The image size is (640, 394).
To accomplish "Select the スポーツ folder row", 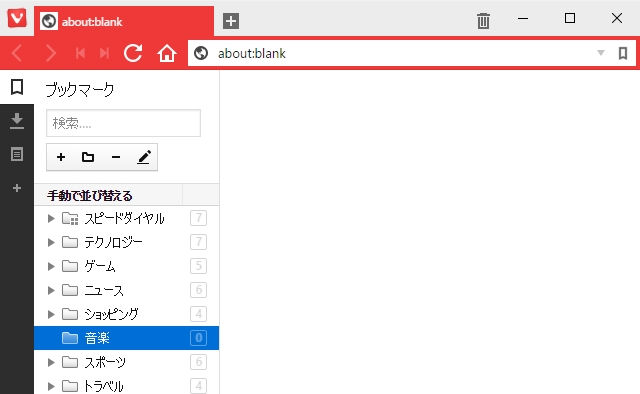I will pyautogui.click(x=127, y=362).
